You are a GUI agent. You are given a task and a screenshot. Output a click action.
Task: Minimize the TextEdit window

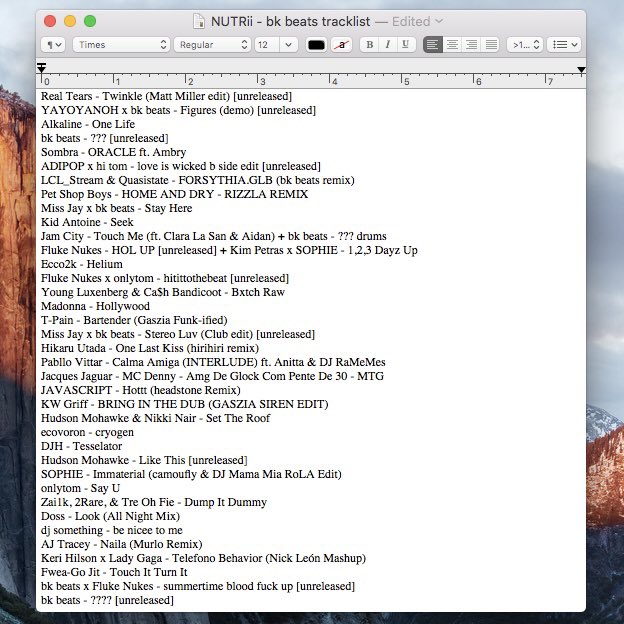pyautogui.click(x=70, y=21)
